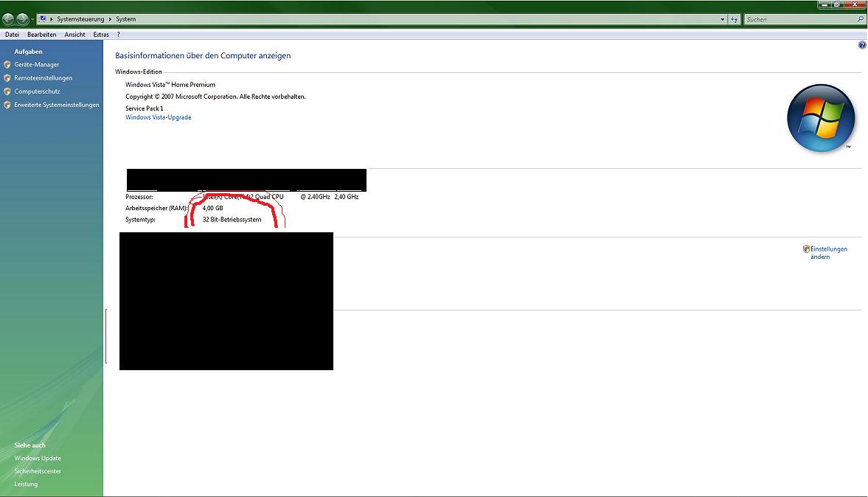The width and height of the screenshot is (868, 497).
Task: Click the back navigation arrow button
Action: tap(8, 19)
